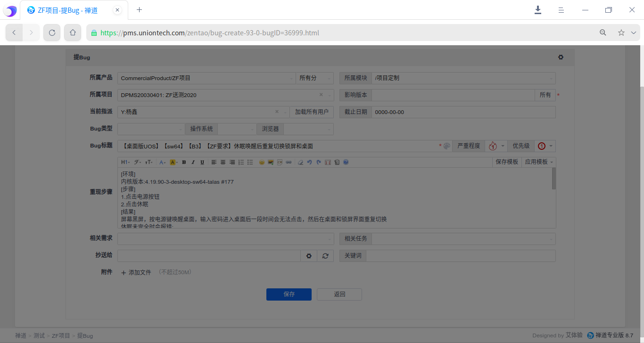Toggle fullscreen editor mode icon
644x343 pixels.
pos(328,162)
